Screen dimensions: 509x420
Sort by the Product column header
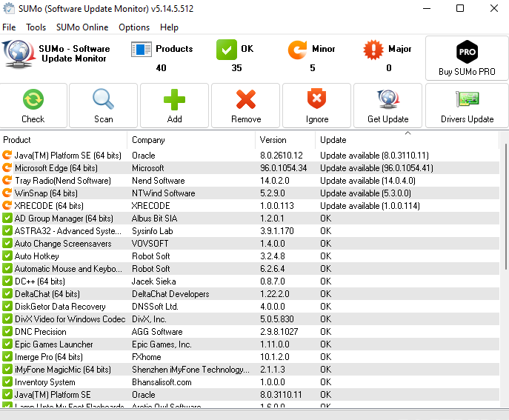click(x=64, y=140)
